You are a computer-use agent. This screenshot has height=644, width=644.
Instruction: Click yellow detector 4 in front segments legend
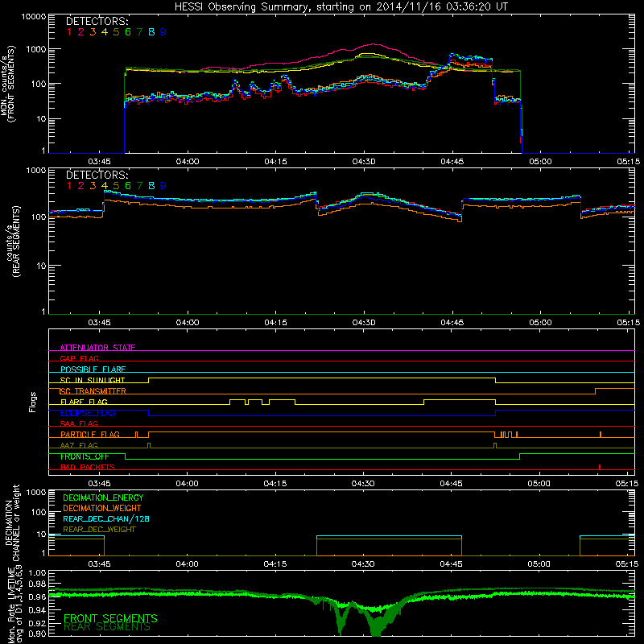tap(105, 31)
